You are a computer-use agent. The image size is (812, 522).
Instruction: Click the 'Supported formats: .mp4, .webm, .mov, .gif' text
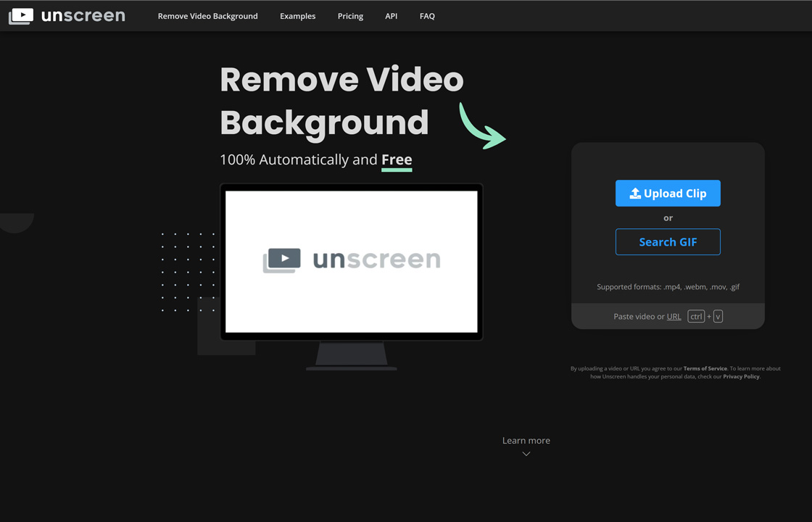(668, 287)
